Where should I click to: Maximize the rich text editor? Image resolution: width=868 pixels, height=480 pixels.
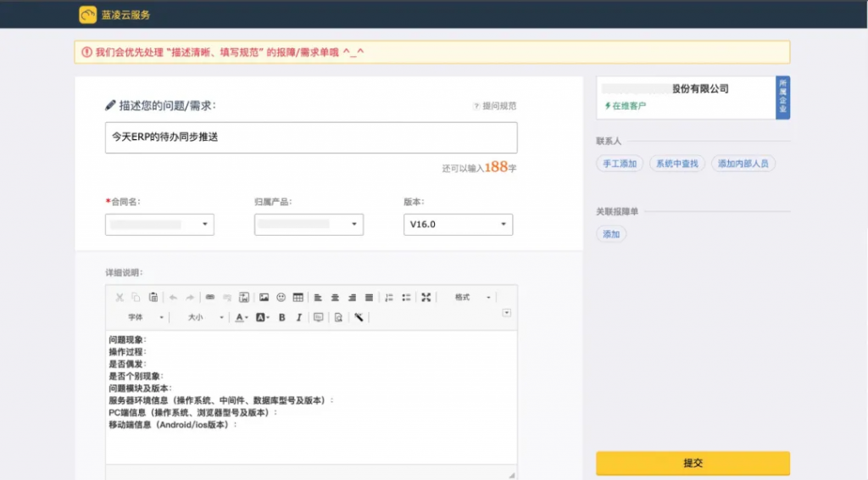click(x=426, y=298)
